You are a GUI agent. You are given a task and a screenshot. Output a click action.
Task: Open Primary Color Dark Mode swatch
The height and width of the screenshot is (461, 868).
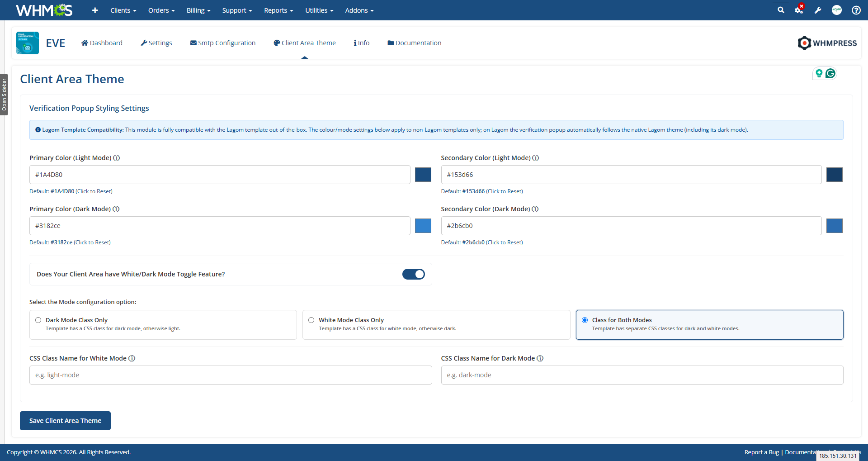[x=423, y=226]
